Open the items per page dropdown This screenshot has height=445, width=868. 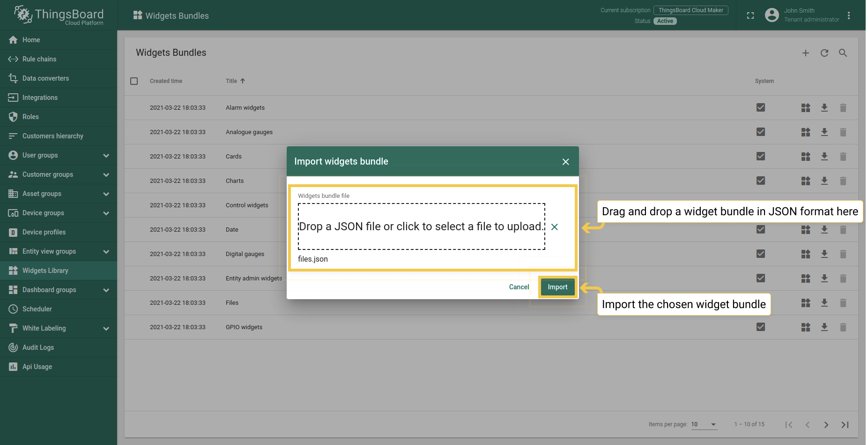pyautogui.click(x=704, y=425)
